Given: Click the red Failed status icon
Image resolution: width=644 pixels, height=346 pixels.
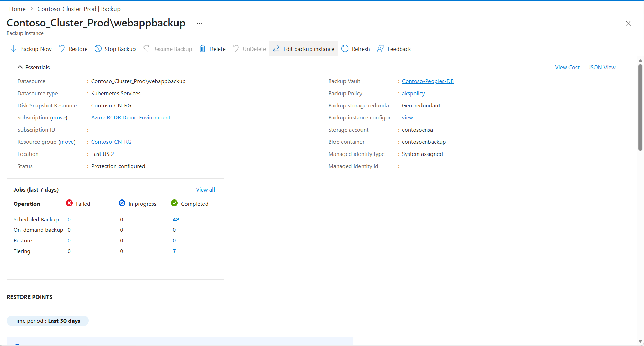Looking at the screenshot, I should (69, 203).
